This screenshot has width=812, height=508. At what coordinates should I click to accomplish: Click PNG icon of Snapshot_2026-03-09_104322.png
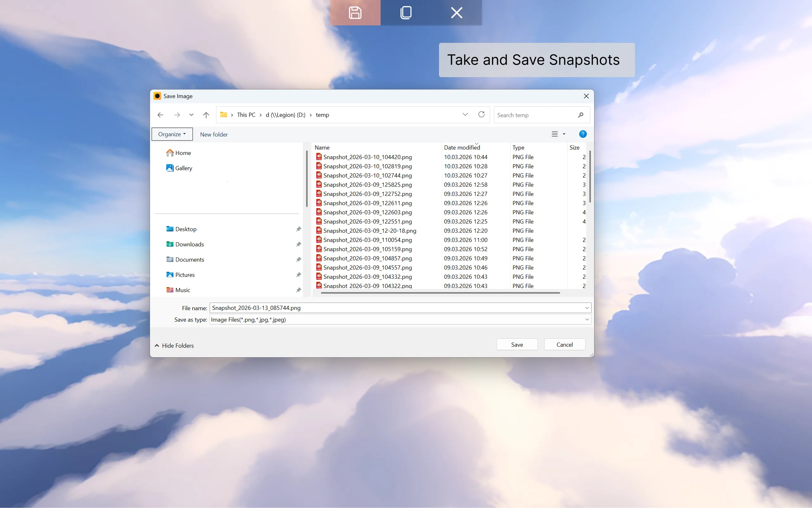[319, 285]
